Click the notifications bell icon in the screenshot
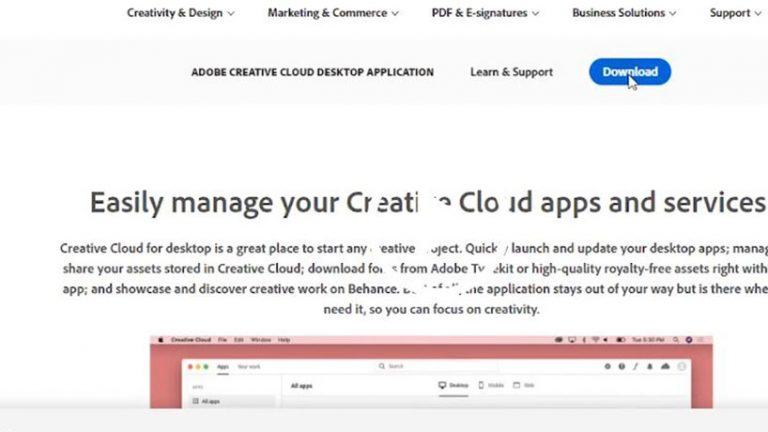Image resolution: width=768 pixels, height=432 pixels. 650,366
